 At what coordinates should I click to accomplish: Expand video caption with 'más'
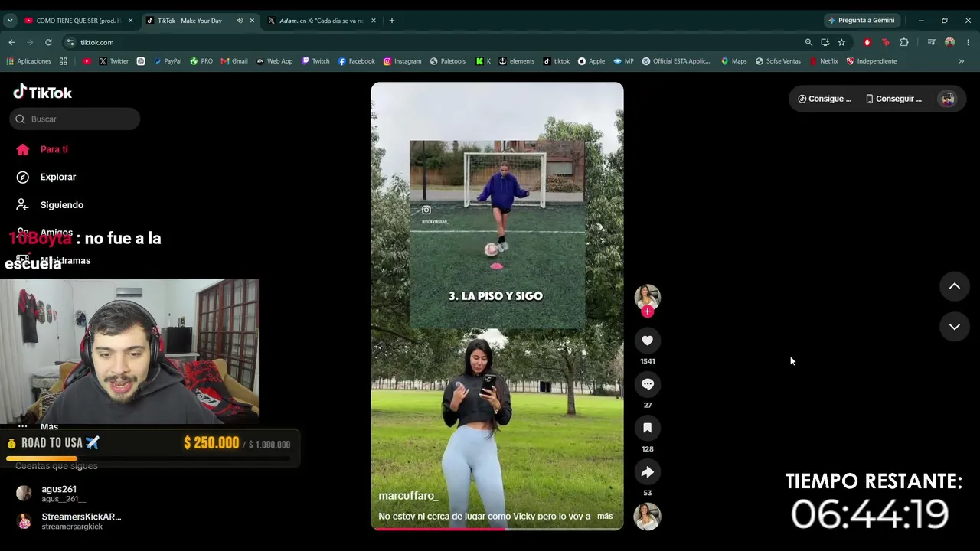click(605, 516)
